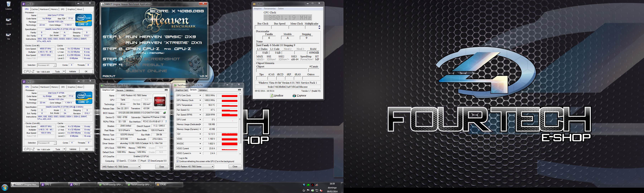
Task: Click the Action Center flag tray icon
Action: (308, 190)
